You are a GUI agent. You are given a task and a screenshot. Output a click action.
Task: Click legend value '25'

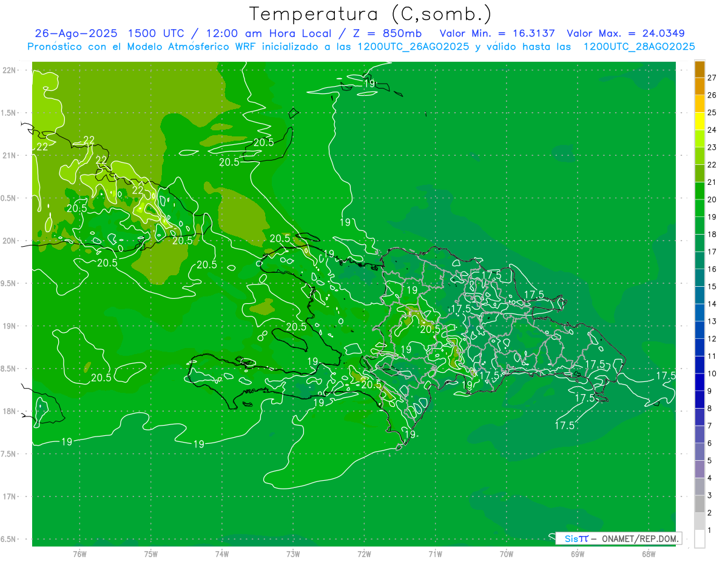(712, 113)
